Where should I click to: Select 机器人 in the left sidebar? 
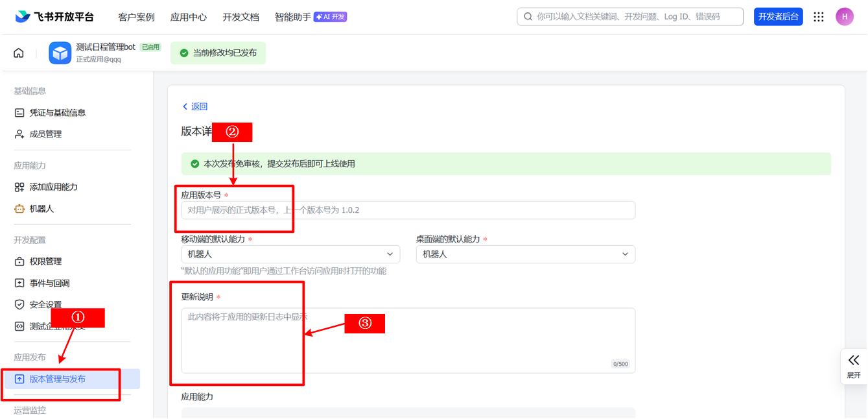click(x=41, y=209)
